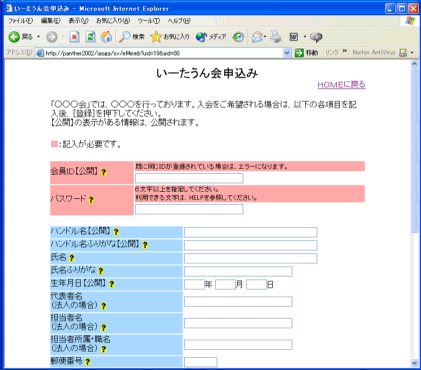Click the Edit page toolbar icon
The width and height of the screenshot is (421, 370).
click(294, 37)
